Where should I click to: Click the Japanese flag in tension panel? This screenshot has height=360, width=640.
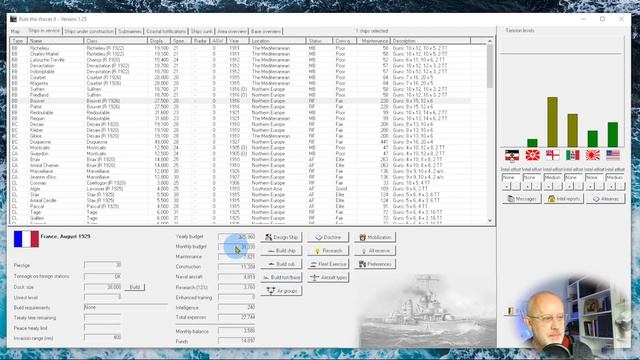click(x=593, y=155)
